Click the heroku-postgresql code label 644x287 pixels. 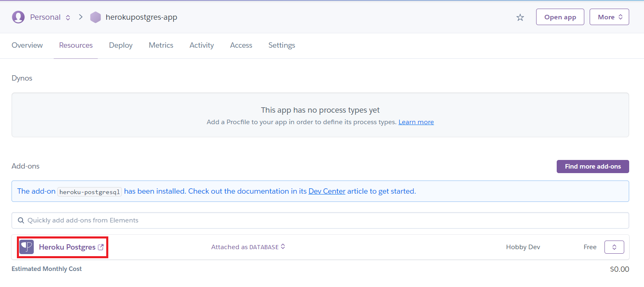90,192
